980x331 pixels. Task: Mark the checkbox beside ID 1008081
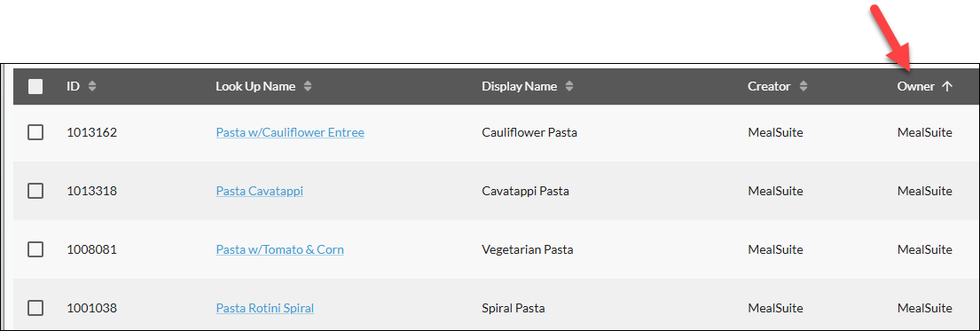[x=35, y=249]
